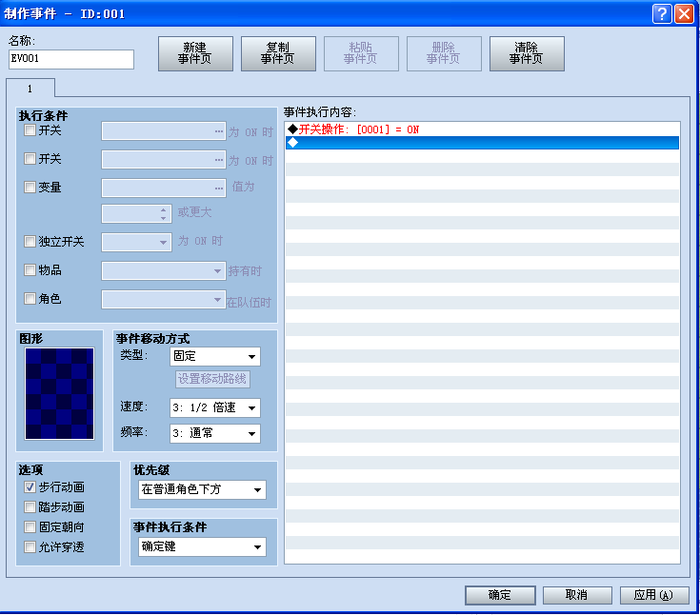Open the 物品 dropdown
Viewport: 700px width, 615px height.
pos(164,271)
